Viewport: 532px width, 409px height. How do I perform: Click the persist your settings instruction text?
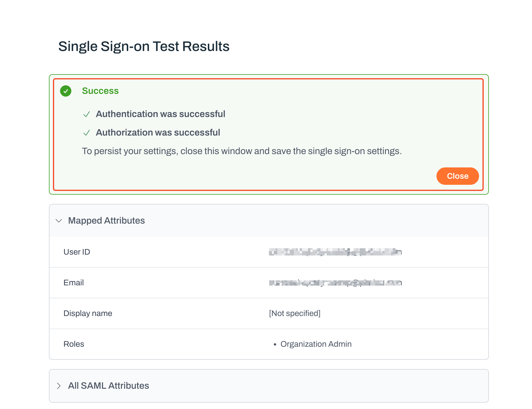coord(241,151)
